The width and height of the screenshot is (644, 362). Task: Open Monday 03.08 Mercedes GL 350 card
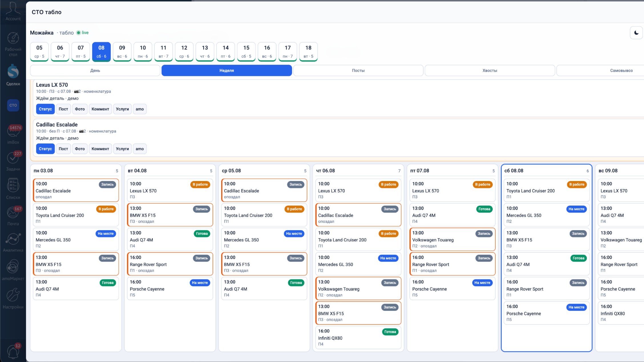[x=76, y=239]
